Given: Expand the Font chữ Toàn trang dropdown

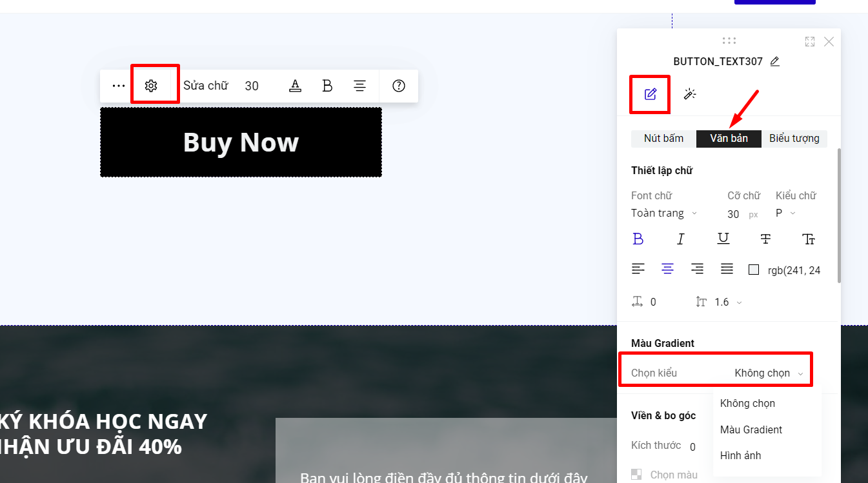Looking at the screenshot, I should (x=664, y=213).
